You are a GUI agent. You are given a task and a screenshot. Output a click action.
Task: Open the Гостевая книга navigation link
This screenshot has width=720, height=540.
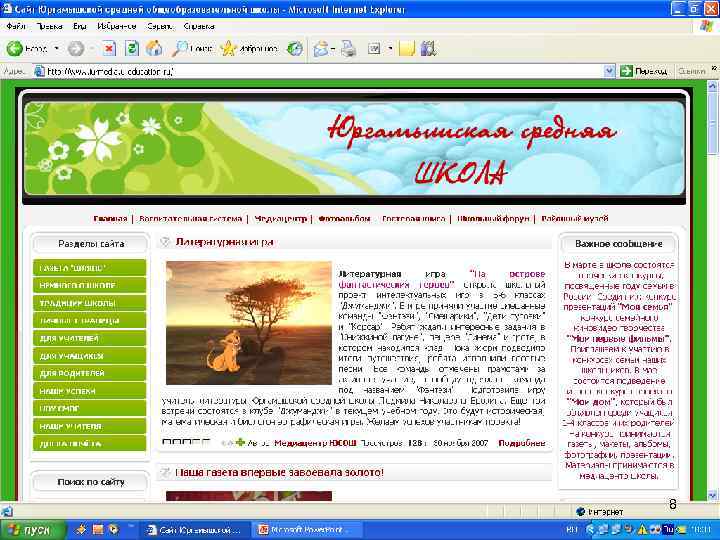click(414, 219)
